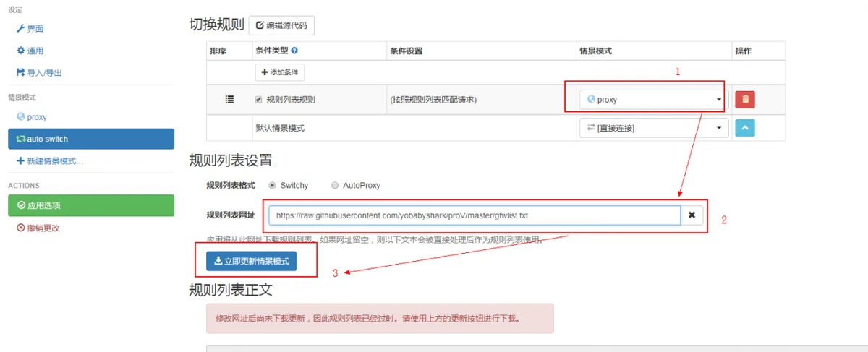This screenshot has width=868, height=352.
Task: Click the 切换规则 heading
Action: pos(216,25)
